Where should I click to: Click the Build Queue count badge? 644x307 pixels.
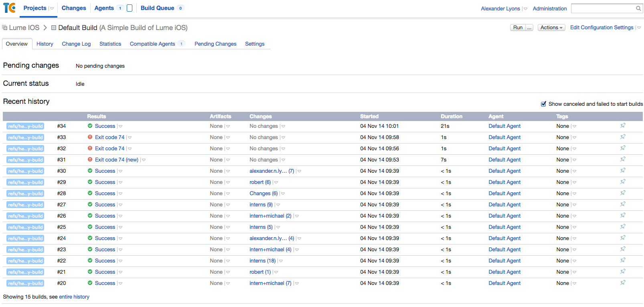pos(180,8)
